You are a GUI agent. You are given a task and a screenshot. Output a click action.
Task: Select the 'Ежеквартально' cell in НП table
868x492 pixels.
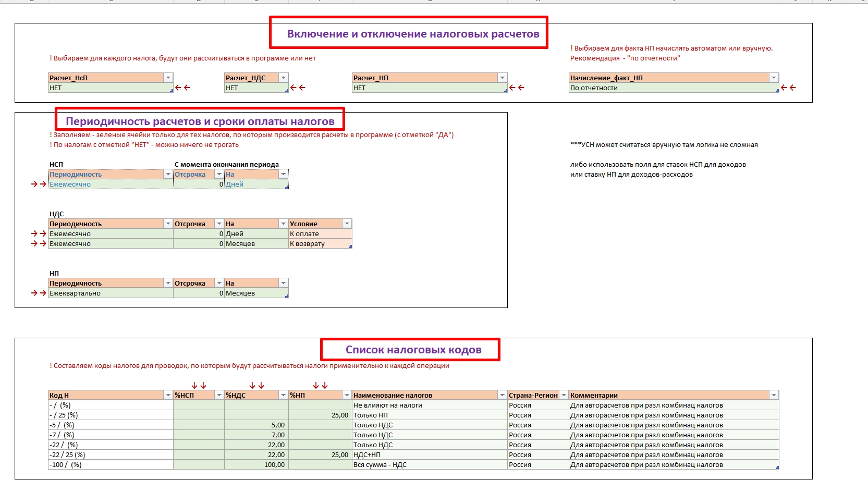click(x=111, y=293)
